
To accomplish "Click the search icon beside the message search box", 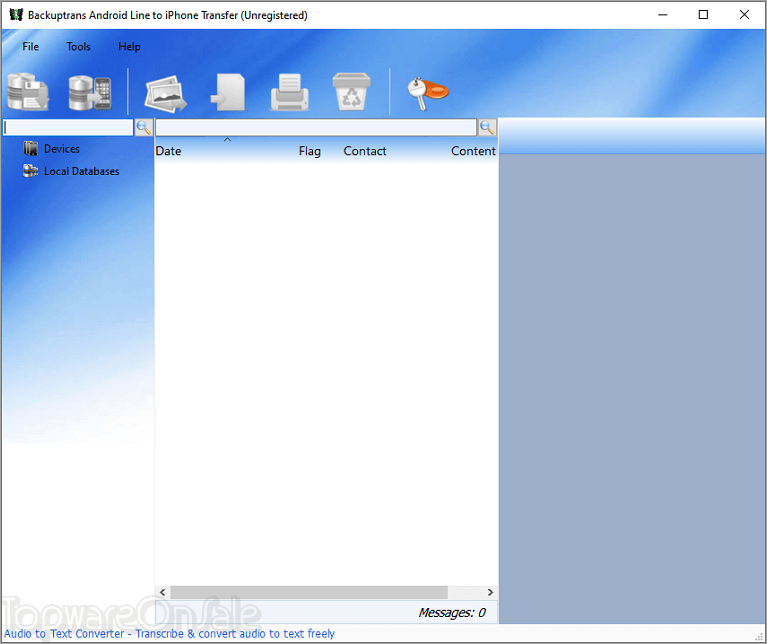I will pyautogui.click(x=487, y=128).
